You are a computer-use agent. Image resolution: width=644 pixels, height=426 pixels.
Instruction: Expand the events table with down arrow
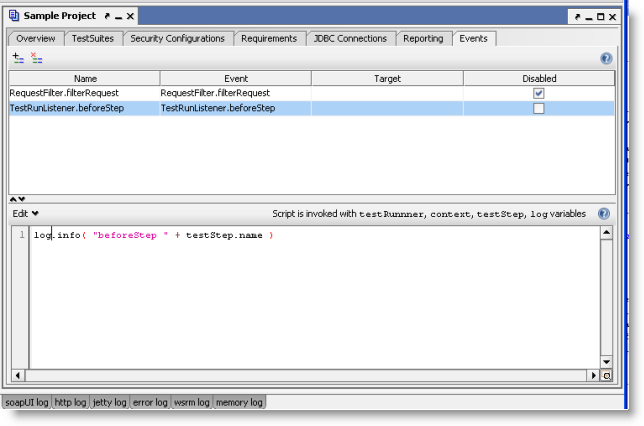[22, 199]
